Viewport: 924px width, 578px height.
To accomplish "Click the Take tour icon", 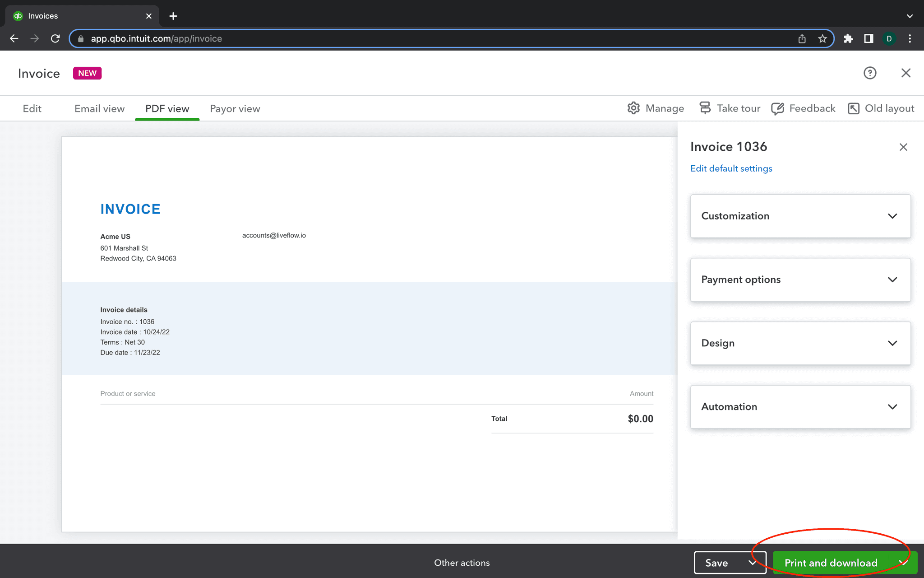I will pyautogui.click(x=705, y=108).
